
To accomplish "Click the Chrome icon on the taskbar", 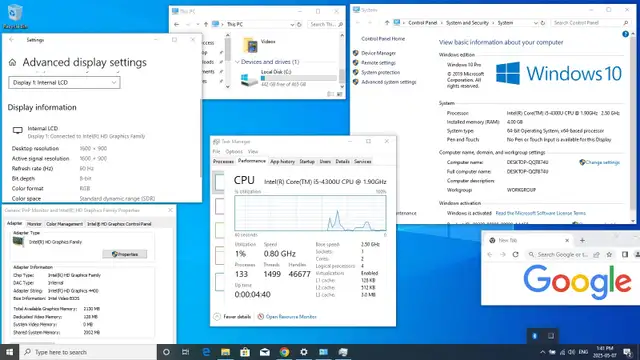I will [x=284, y=352].
